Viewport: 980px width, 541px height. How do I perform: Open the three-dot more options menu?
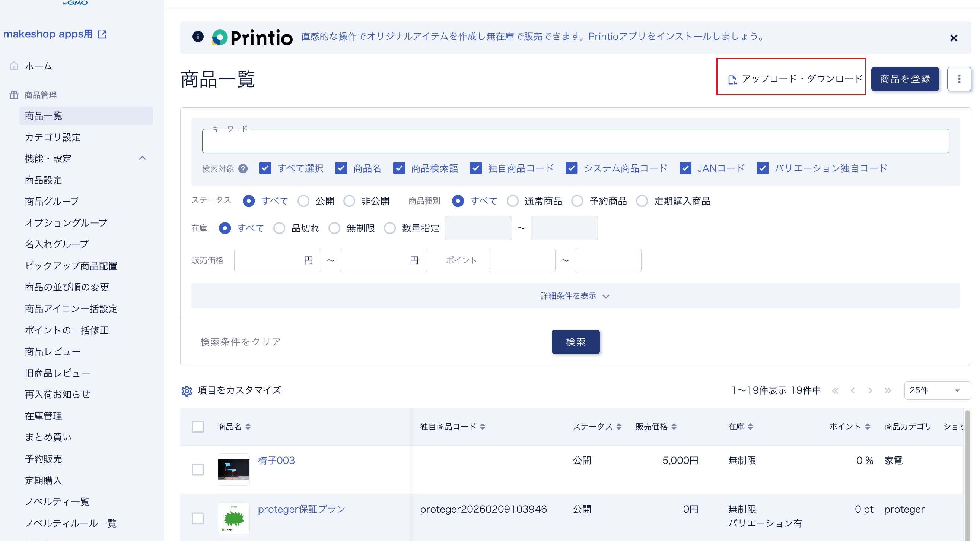(959, 79)
